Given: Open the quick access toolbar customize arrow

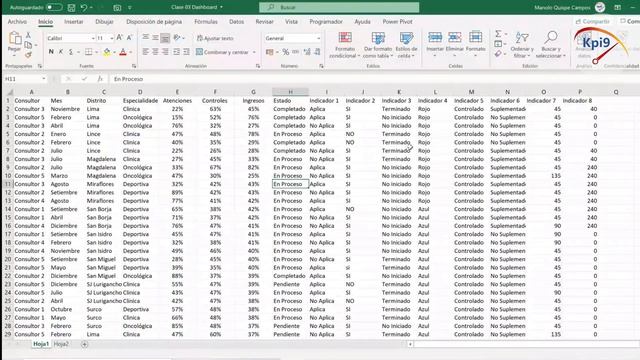Looking at the screenshot, I should [130, 7].
